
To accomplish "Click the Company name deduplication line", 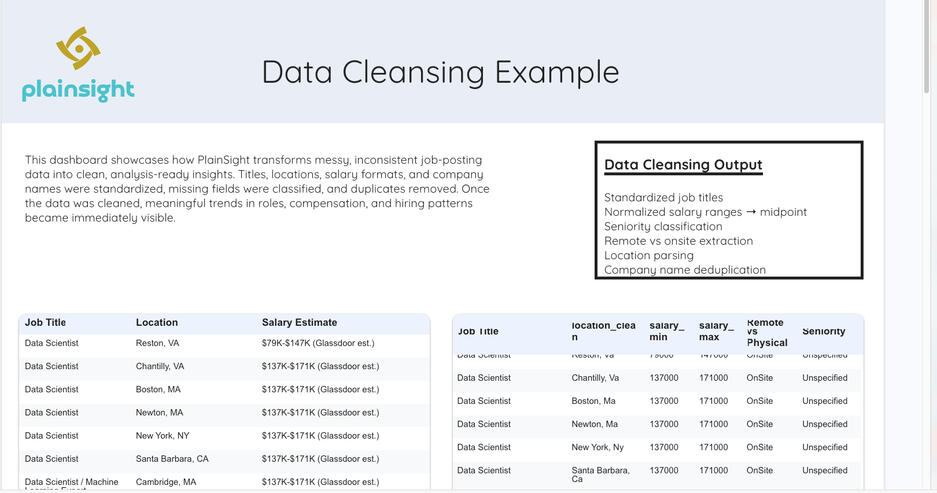I will click(x=685, y=269).
